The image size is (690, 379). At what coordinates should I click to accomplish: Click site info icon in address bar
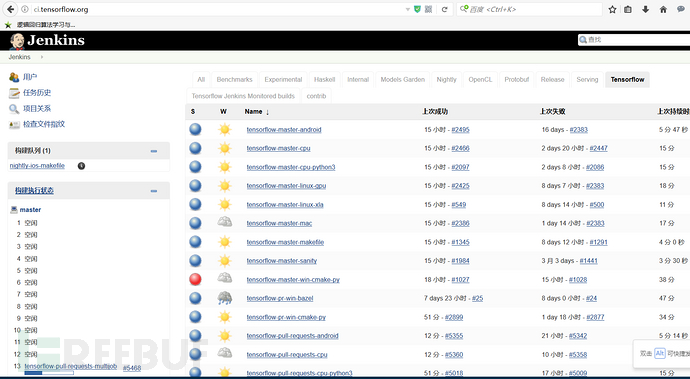coord(25,9)
